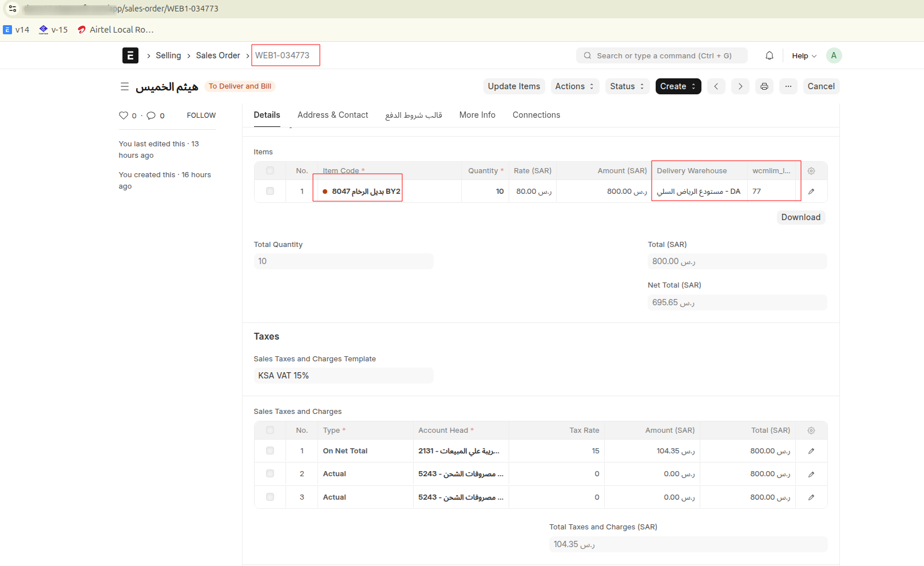Edit item row 1 with pencil icon

(811, 192)
